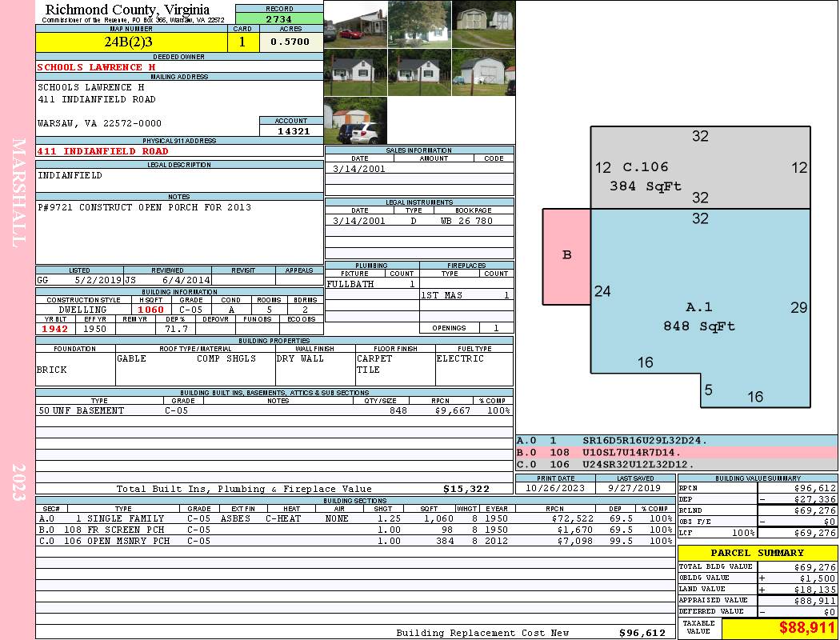The width and height of the screenshot is (840, 640).
Task: Select the C.0 open masonry porch row
Action: coord(354,541)
